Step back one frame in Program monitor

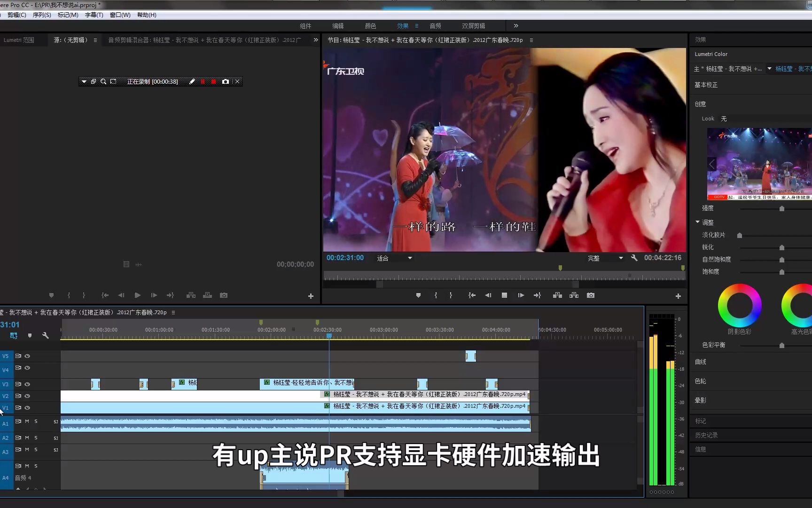pyautogui.click(x=488, y=295)
